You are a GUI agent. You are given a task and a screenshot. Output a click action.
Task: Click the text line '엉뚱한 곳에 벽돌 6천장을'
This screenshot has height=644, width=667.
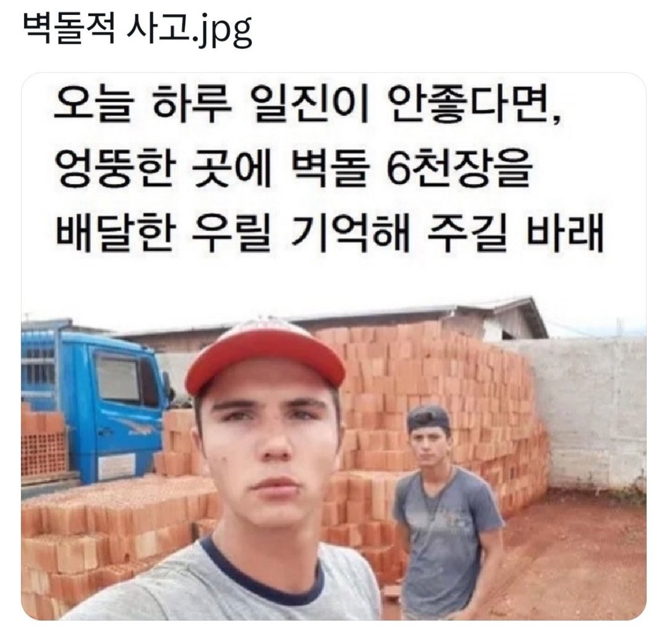(293, 169)
